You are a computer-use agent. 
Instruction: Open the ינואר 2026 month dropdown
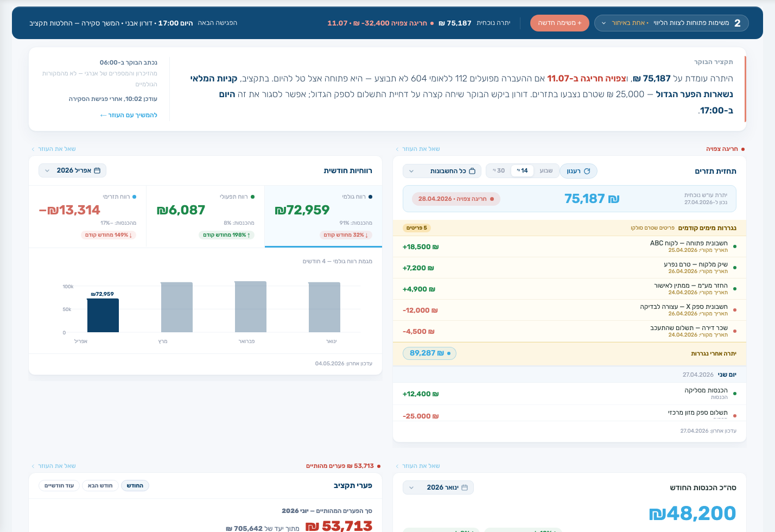coord(438,487)
